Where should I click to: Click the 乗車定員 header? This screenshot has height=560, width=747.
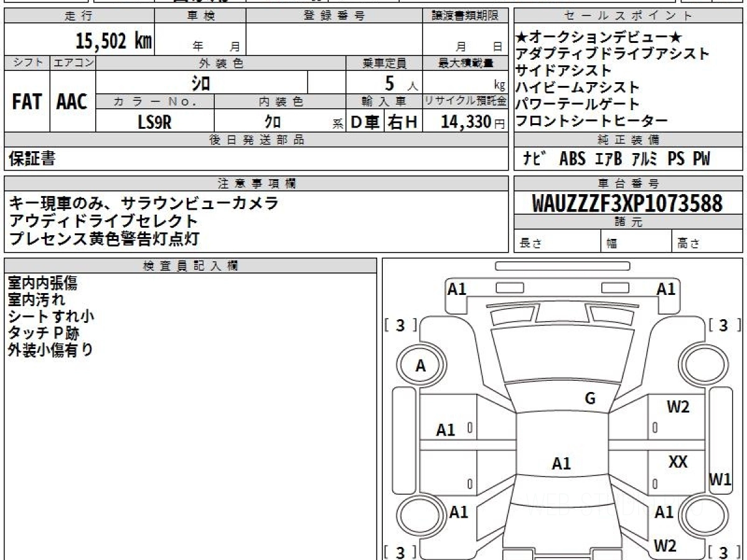pyautogui.click(x=385, y=63)
